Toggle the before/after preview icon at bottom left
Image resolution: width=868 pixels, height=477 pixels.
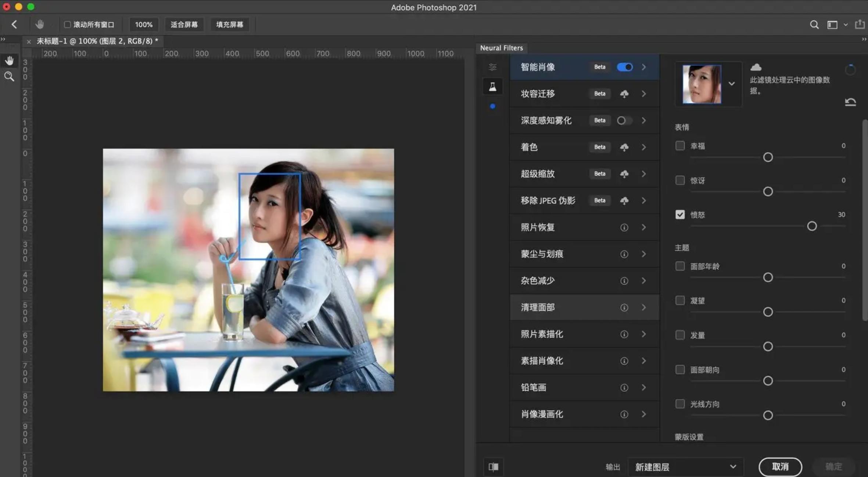tap(493, 466)
